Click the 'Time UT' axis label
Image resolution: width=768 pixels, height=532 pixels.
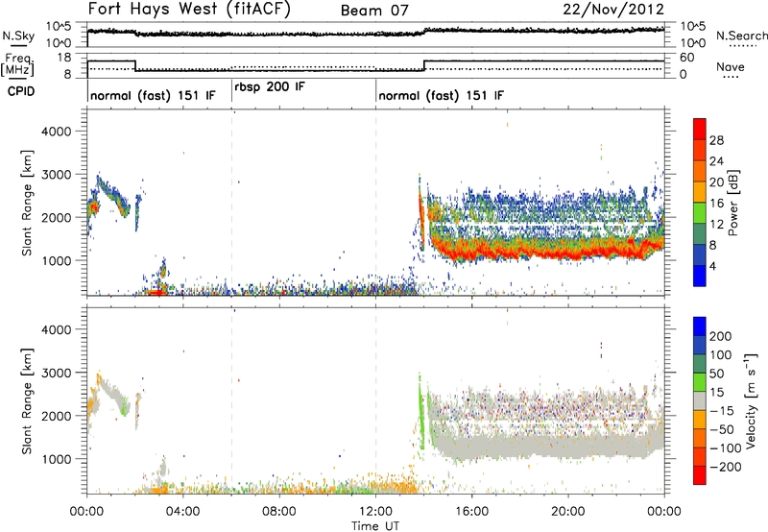coord(375,526)
